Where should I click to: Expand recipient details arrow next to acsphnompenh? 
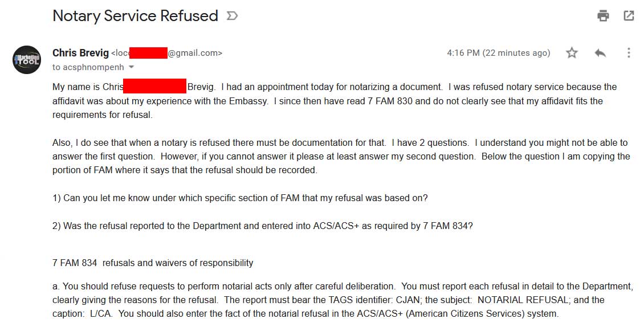point(132,67)
